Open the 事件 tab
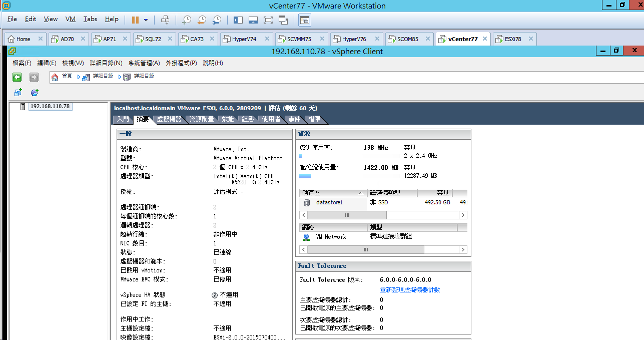This screenshot has width=644, height=340. coord(295,119)
